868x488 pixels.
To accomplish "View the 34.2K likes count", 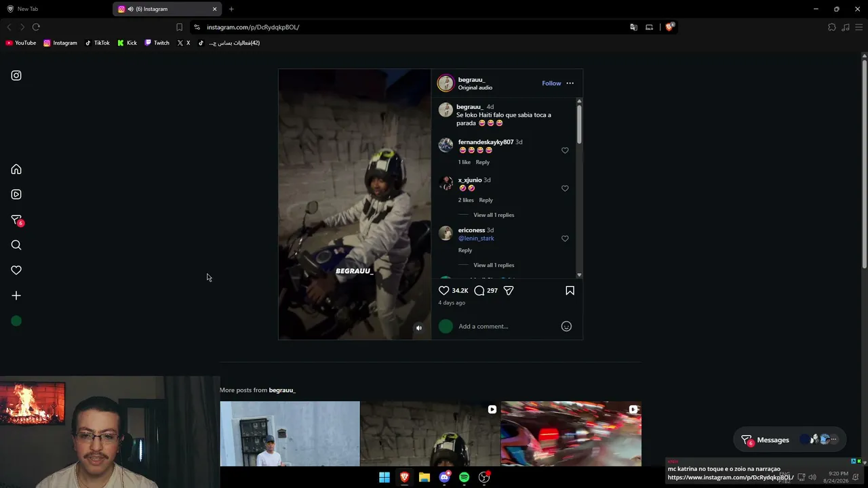I will point(460,291).
